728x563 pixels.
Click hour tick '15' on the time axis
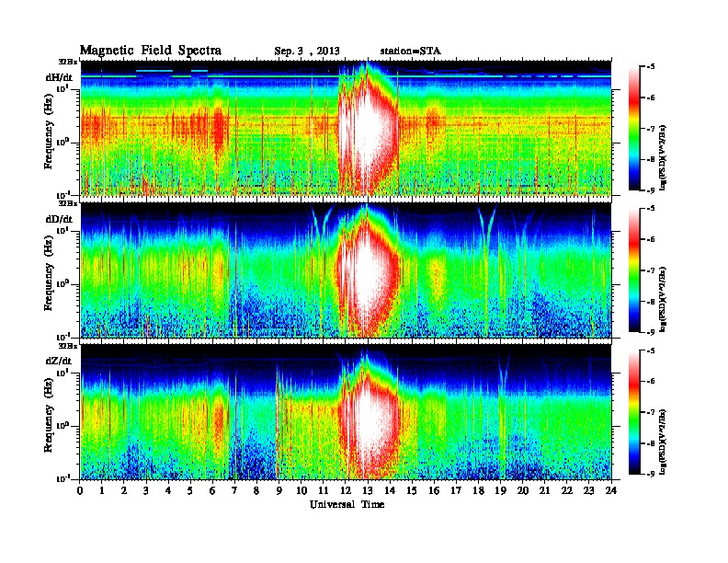coord(412,490)
